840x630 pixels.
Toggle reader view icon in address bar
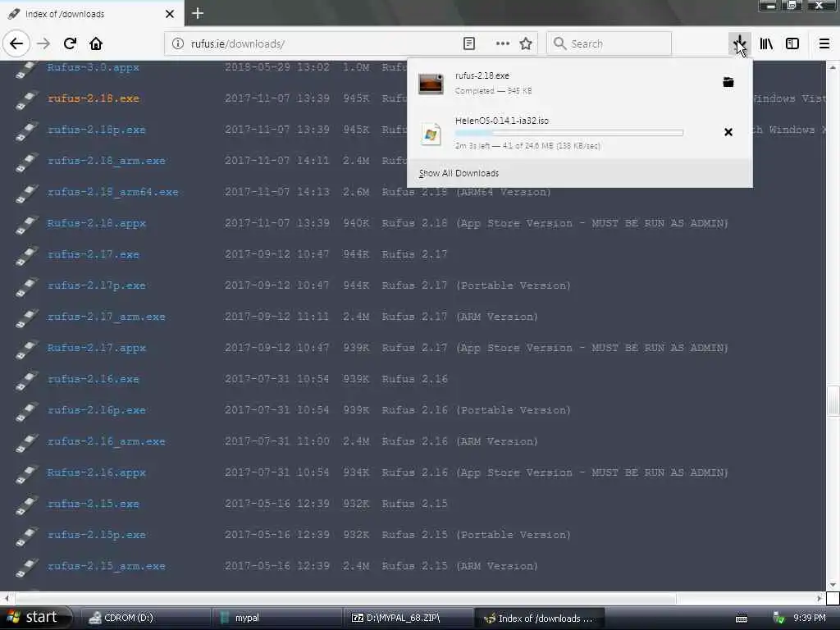pos(468,44)
